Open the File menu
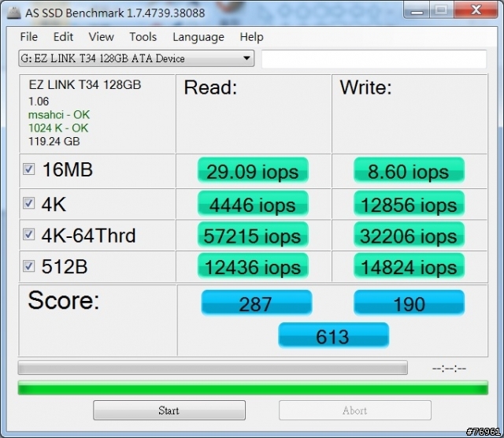 [x=28, y=37]
